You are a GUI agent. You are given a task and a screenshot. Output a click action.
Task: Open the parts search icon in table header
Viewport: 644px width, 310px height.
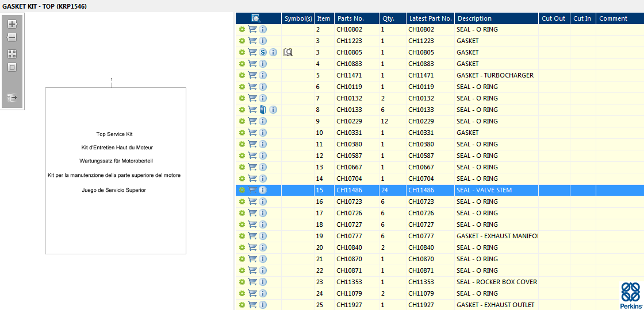256,18
